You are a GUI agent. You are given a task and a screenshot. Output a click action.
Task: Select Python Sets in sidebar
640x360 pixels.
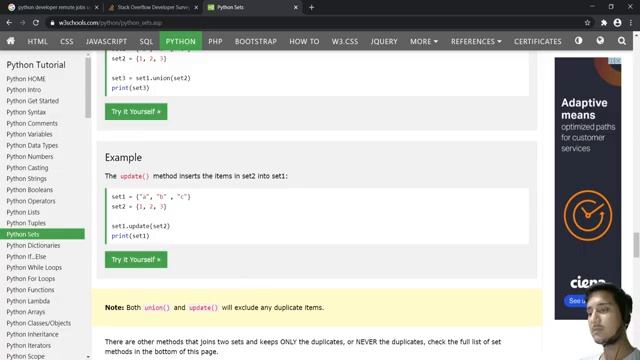42,234
